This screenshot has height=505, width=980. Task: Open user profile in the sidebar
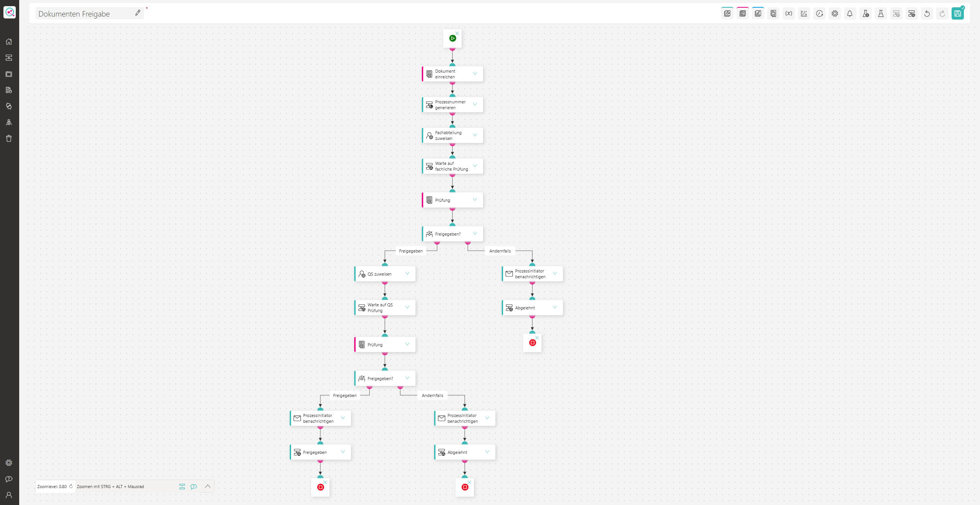9,495
